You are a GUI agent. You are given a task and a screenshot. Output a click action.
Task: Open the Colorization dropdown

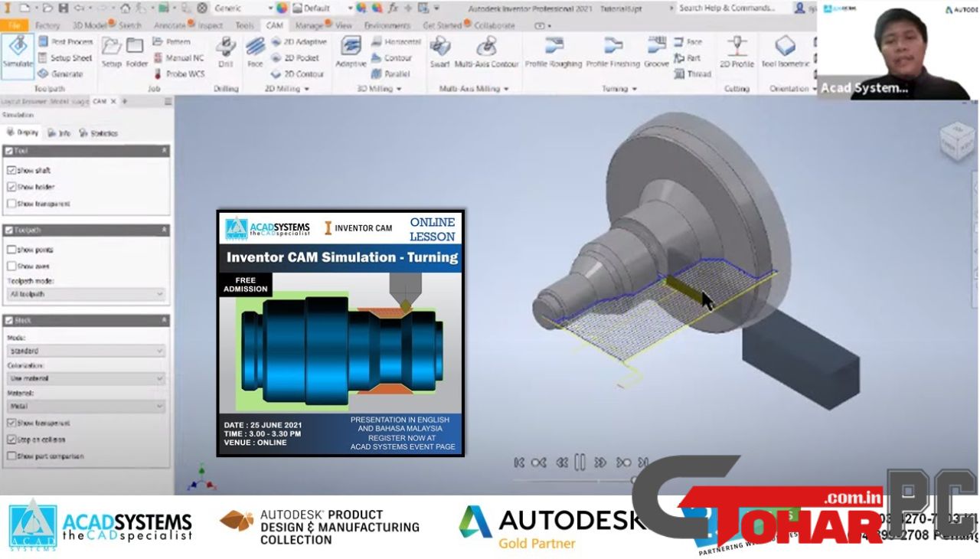click(86, 378)
